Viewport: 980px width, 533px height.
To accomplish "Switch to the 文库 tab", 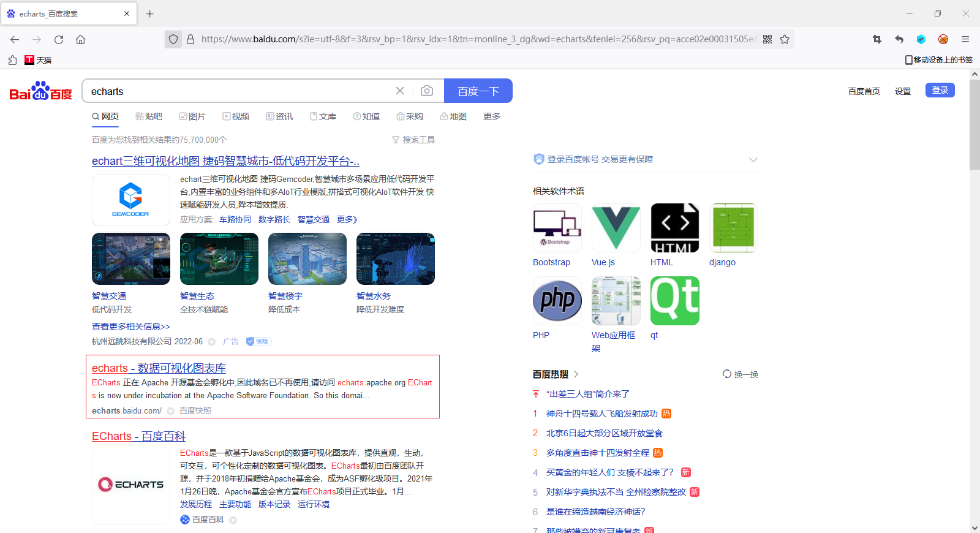I will coord(323,116).
